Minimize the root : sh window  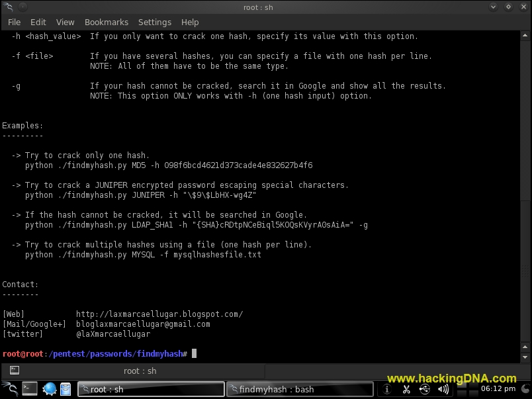[x=493, y=7]
